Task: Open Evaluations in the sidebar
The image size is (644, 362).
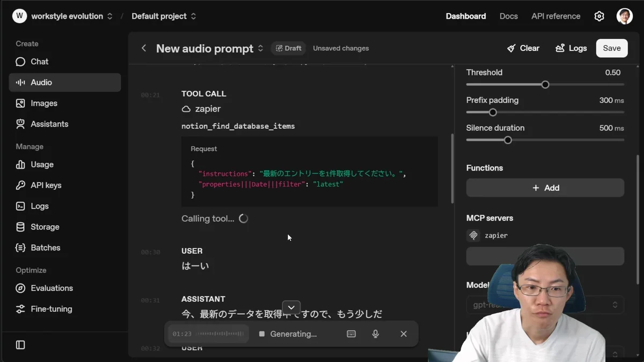Action: [x=65, y=288]
